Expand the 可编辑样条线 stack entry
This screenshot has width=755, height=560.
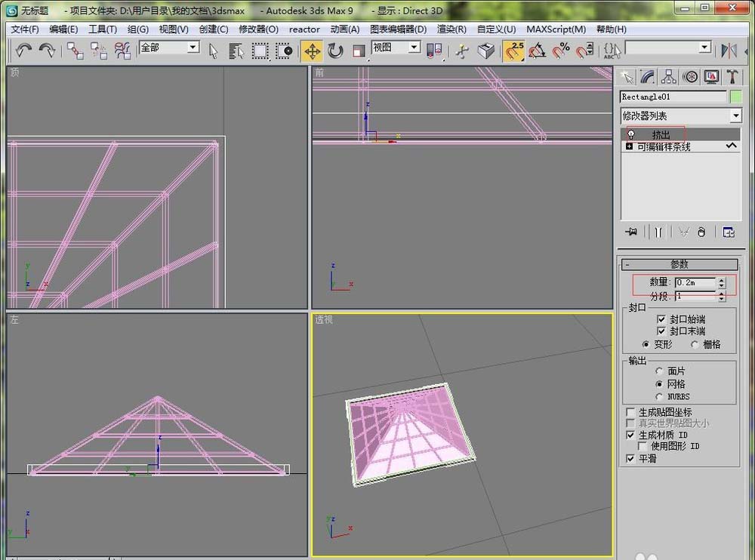tap(629, 146)
